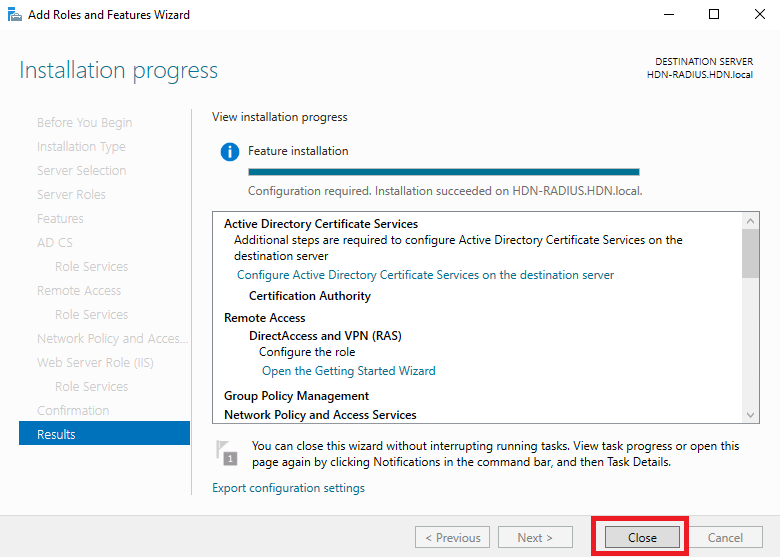
Task: Open the Getting Started Wizard link
Action: [x=348, y=371]
